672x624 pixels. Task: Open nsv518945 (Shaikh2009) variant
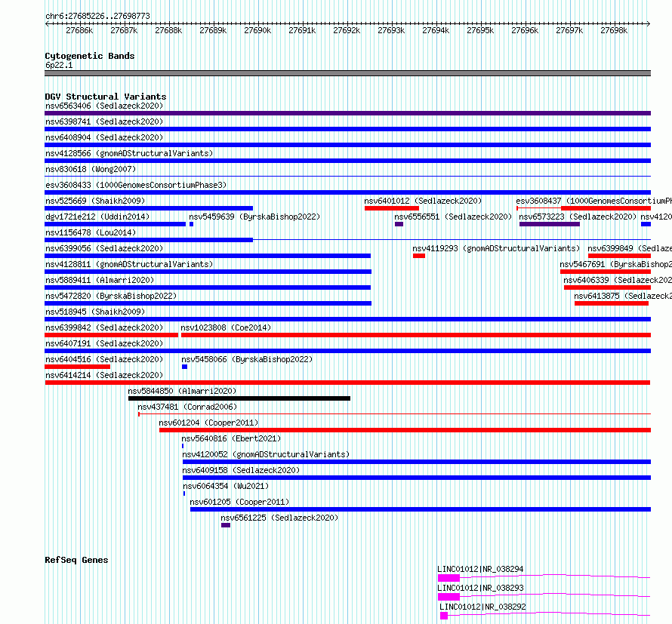tap(95, 312)
